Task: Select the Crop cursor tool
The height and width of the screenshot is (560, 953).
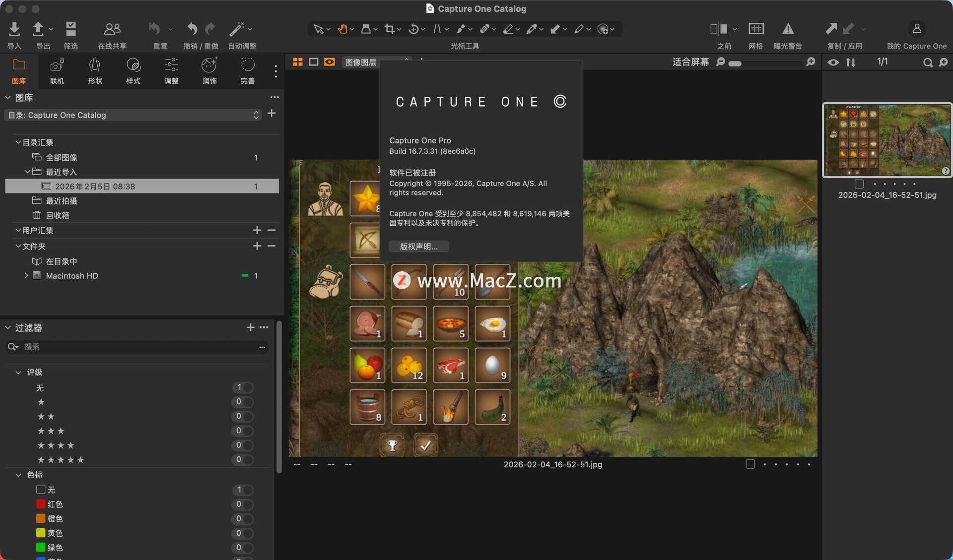Action: tap(390, 29)
